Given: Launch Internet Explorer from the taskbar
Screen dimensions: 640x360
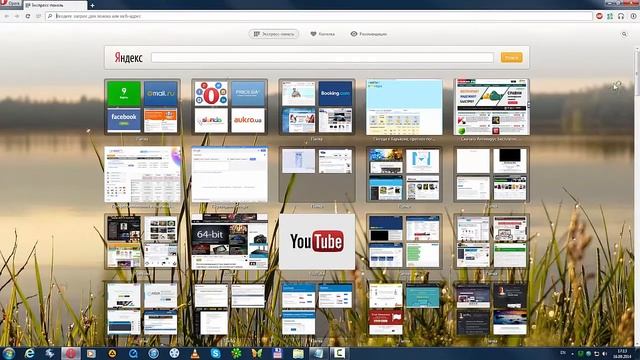Looking at the screenshot, I should pyautogui.click(x=29, y=353).
